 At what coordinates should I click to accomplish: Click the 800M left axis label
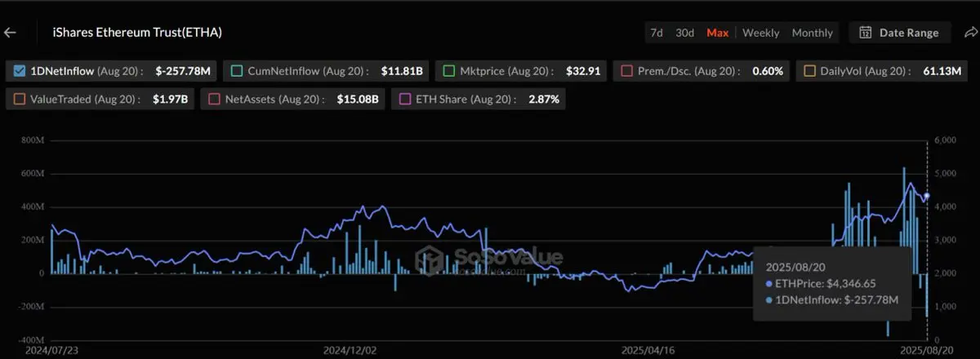(x=33, y=140)
